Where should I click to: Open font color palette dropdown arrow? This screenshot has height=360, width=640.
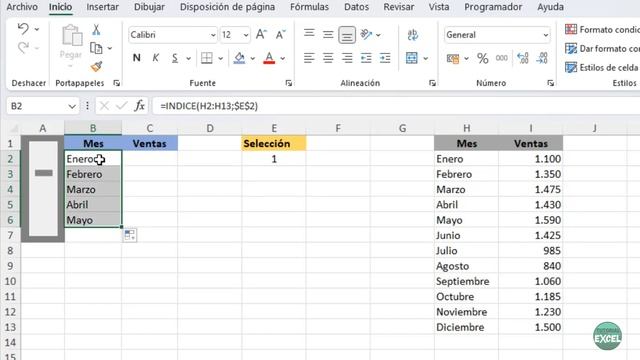point(282,58)
